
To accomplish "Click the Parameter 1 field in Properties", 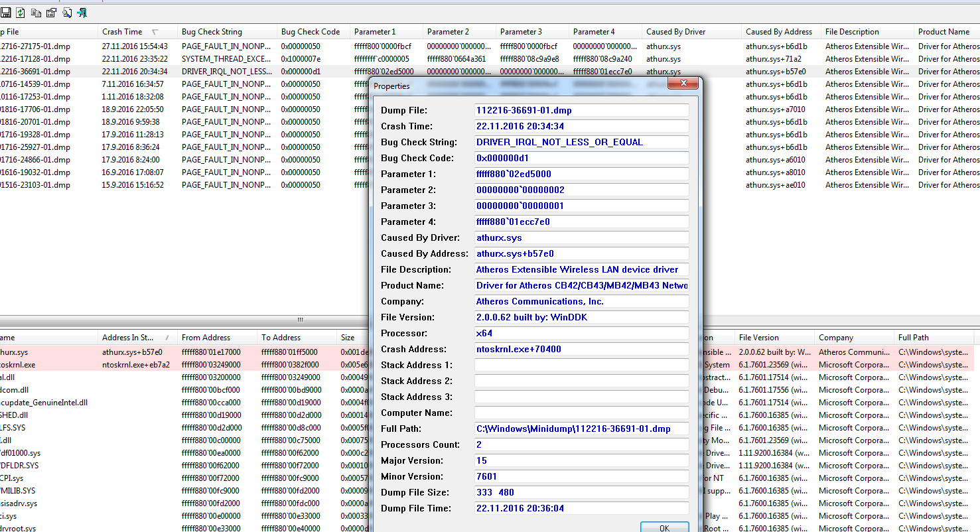I will coord(581,174).
